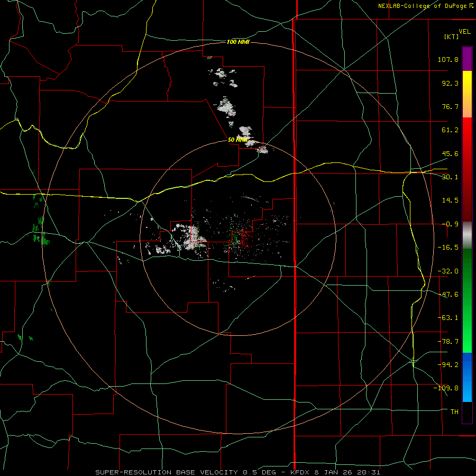Select the -16.5 scale value
This screenshot has height=476, width=476.
pos(448,248)
